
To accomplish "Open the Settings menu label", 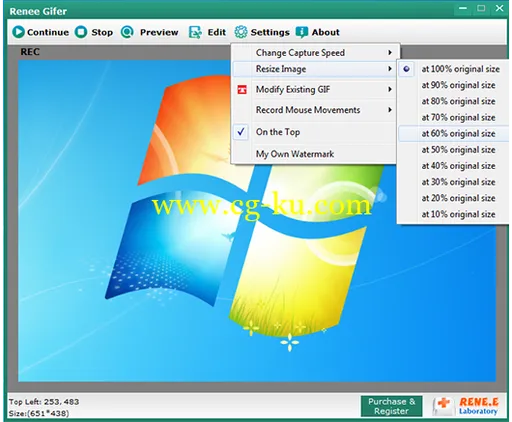I will pos(270,32).
